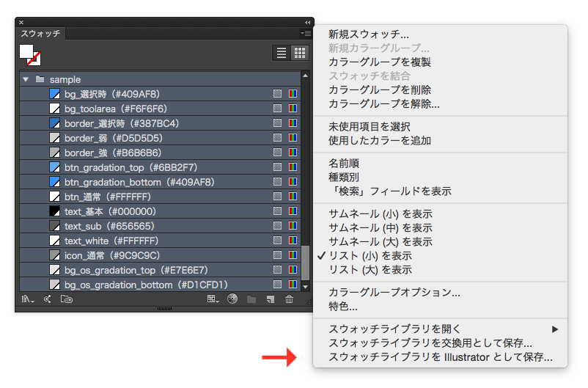Click the New Swatch icon
The height and width of the screenshot is (388, 588).
click(x=271, y=299)
